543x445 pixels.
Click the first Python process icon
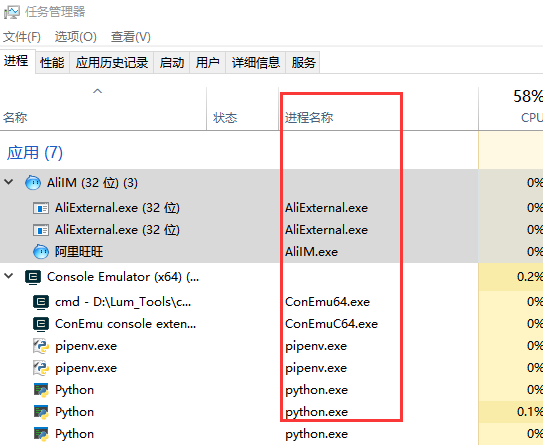click(x=41, y=390)
